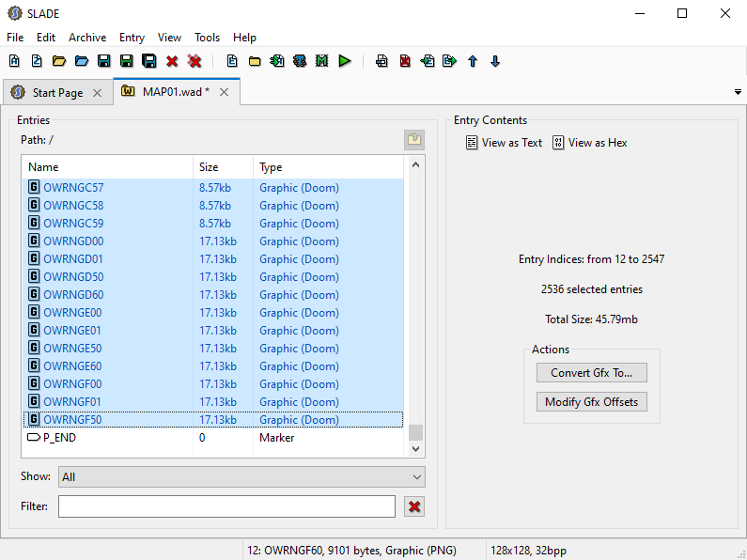Click the up-directory icon beside Path
747x560 pixels.
click(414, 140)
